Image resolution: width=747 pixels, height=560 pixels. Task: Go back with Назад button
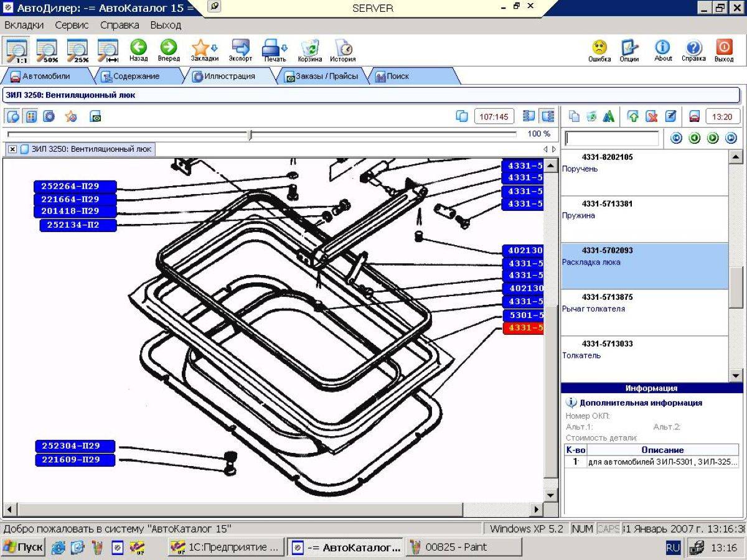click(x=138, y=50)
